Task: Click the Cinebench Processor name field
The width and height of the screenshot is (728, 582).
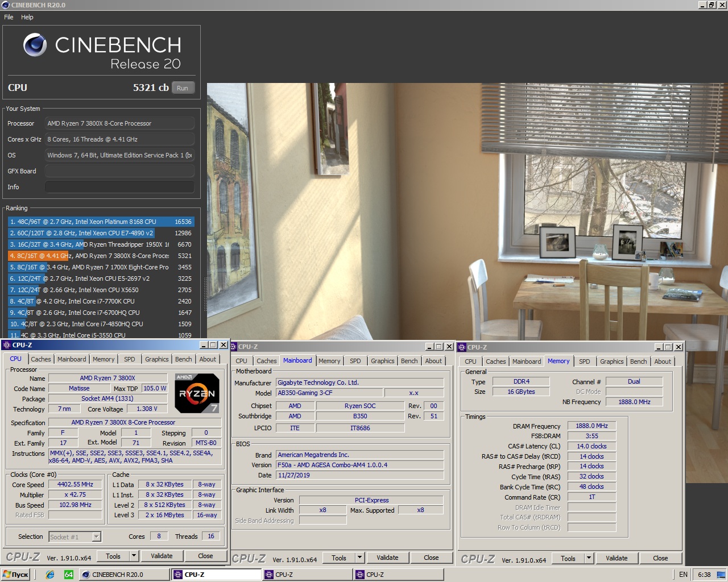Action: (x=119, y=123)
